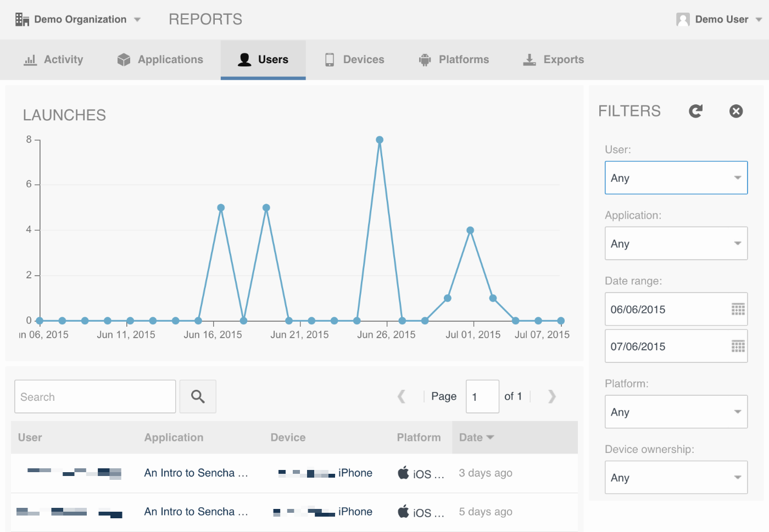
Task: Open calendar picker for start date
Action: tap(738, 309)
